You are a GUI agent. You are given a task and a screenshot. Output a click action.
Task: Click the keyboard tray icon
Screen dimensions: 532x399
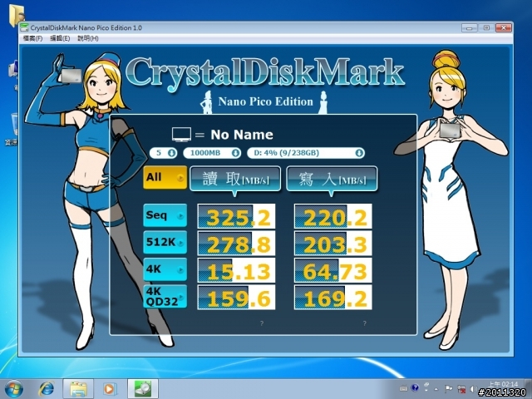point(403,388)
